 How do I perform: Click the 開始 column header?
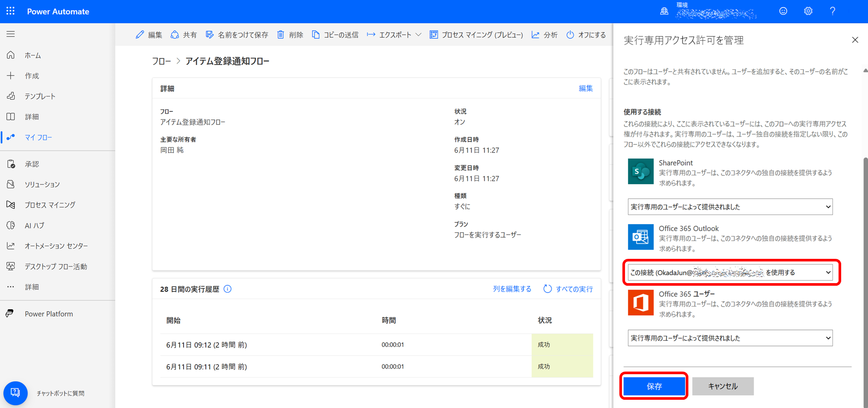[x=174, y=320]
